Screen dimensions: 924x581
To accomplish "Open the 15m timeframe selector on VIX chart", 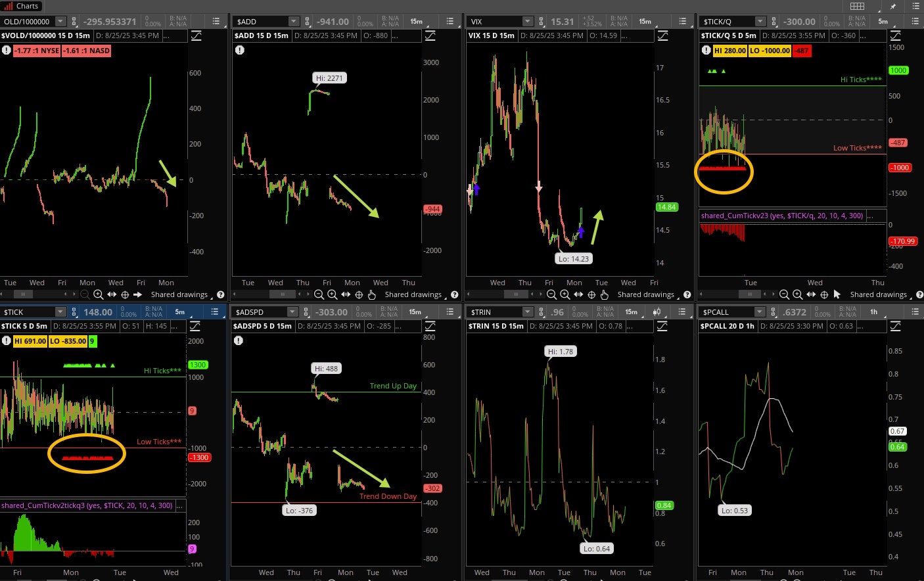I will (645, 22).
